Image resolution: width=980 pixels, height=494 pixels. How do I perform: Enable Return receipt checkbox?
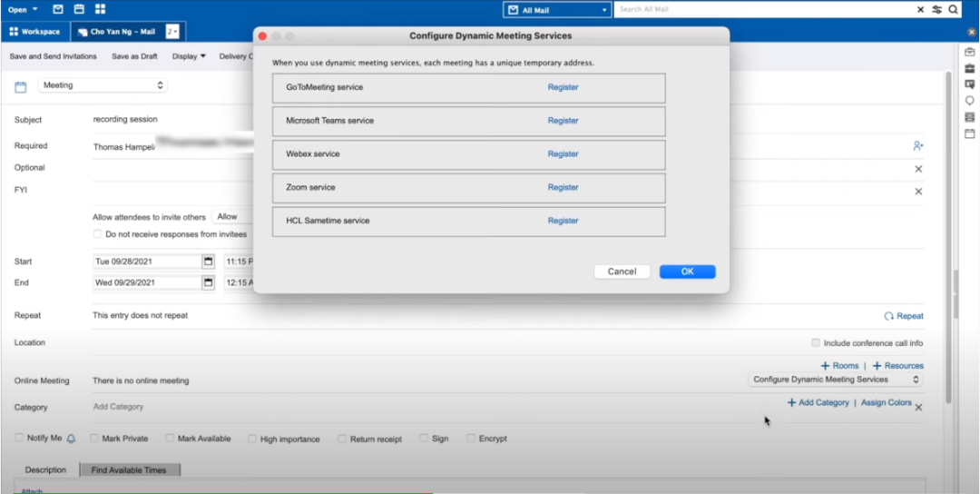(342, 439)
